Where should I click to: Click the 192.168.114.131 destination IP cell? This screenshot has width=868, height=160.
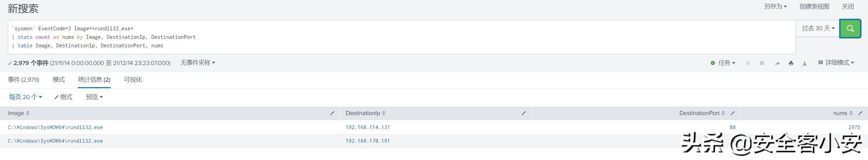367,127
